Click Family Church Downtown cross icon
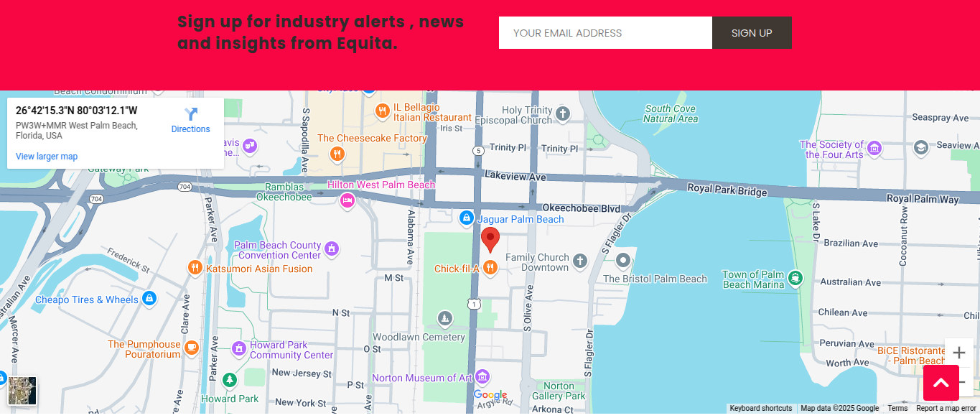980x418 pixels. pyautogui.click(x=580, y=261)
